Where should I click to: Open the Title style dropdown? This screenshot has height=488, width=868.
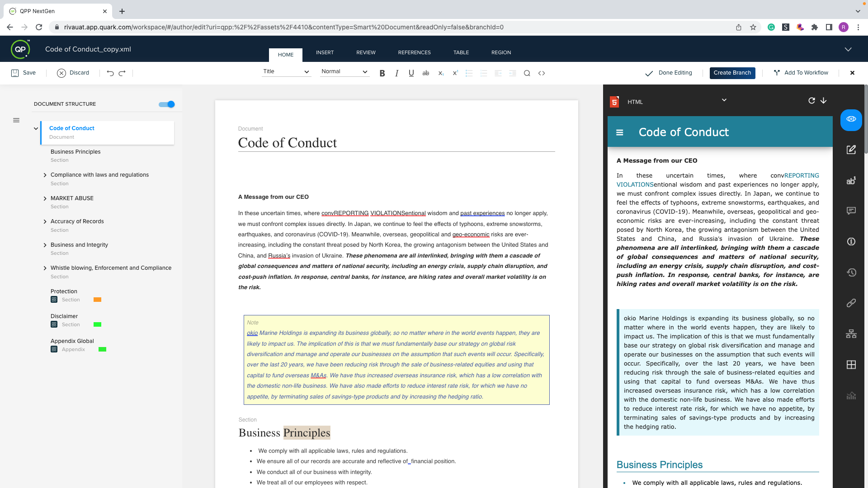[x=286, y=71]
